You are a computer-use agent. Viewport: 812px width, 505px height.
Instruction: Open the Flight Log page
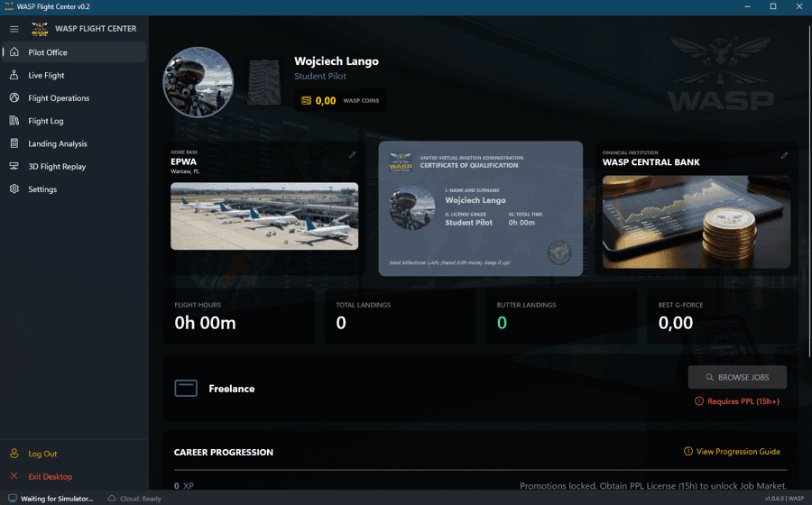pos(74,121)
